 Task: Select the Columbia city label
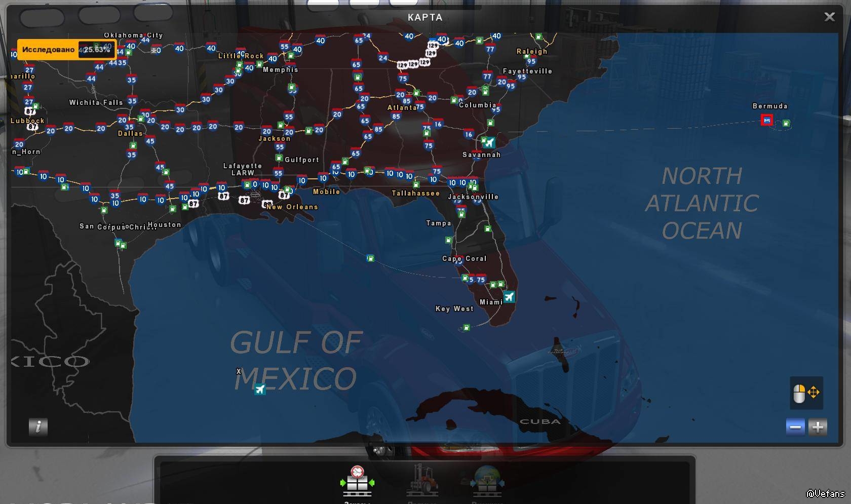tap(477, 105)
